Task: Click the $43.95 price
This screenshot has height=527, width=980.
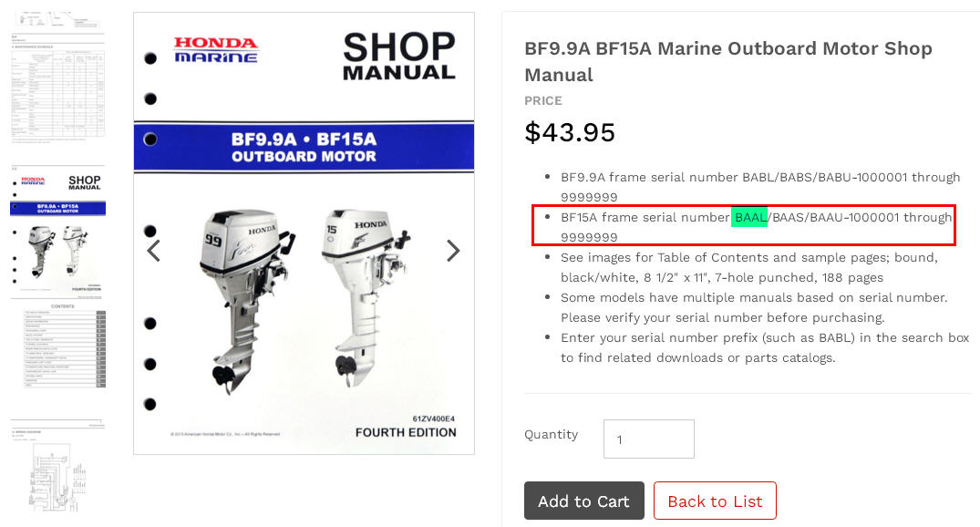Action: click(570, 132)
